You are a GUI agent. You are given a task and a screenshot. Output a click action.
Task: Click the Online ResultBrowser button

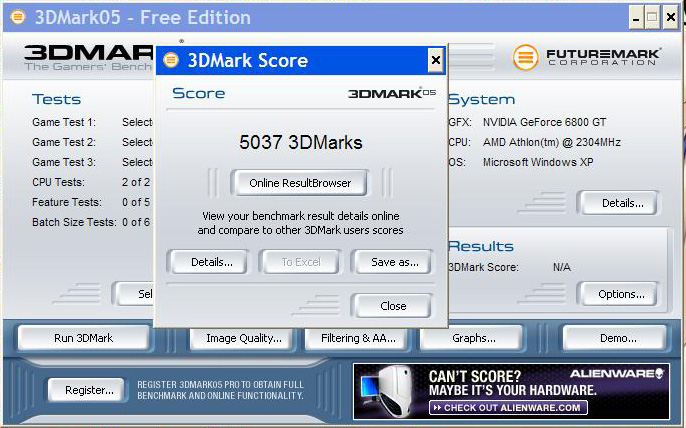pos(300,183)
